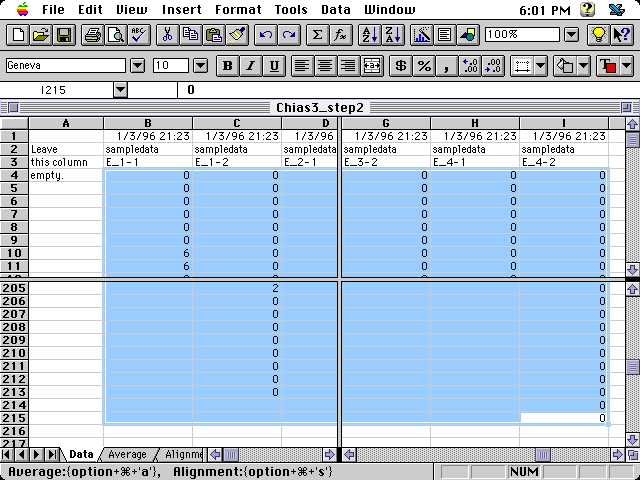Undo the last action

point(266,35)
